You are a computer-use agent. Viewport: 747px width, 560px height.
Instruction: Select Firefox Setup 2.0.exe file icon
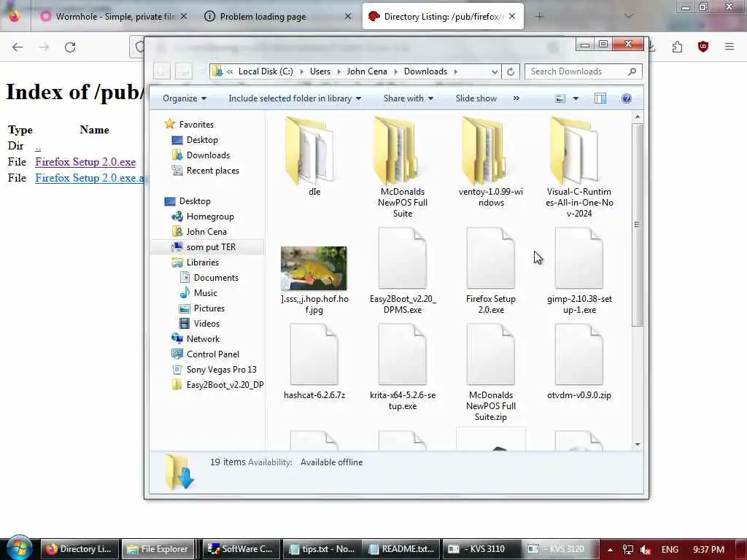[x=491, y=259]
